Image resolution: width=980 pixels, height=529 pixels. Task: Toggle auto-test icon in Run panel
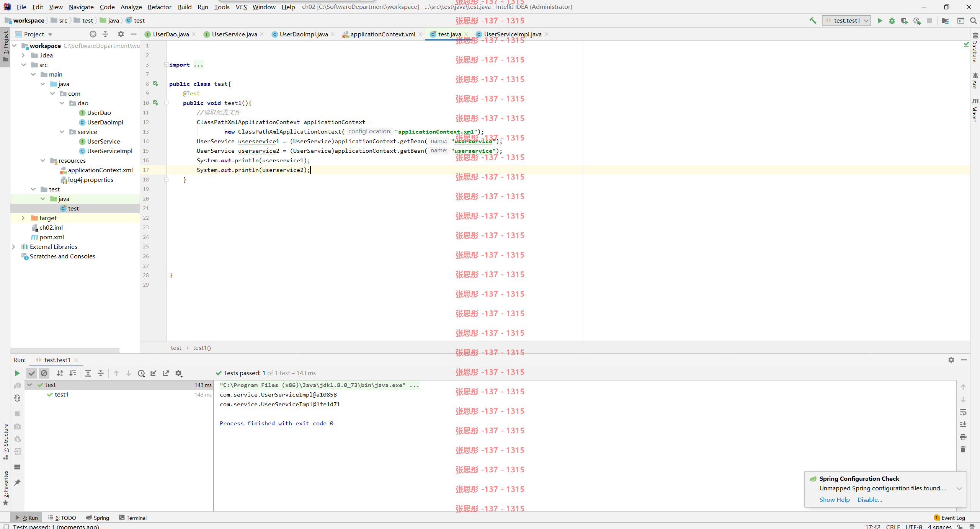click(17, 398)
